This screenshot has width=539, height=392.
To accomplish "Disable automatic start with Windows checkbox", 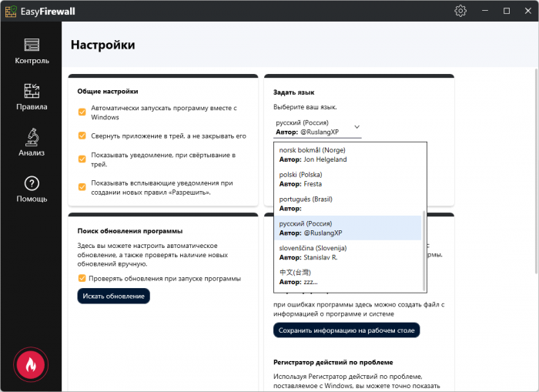I will 82,112.
